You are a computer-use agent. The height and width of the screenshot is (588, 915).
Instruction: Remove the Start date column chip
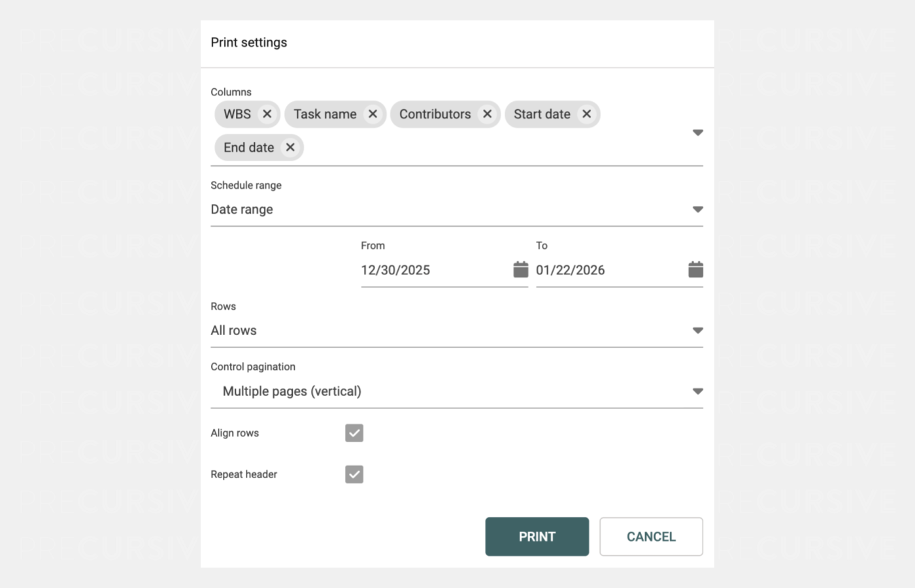tap(587, 114)
